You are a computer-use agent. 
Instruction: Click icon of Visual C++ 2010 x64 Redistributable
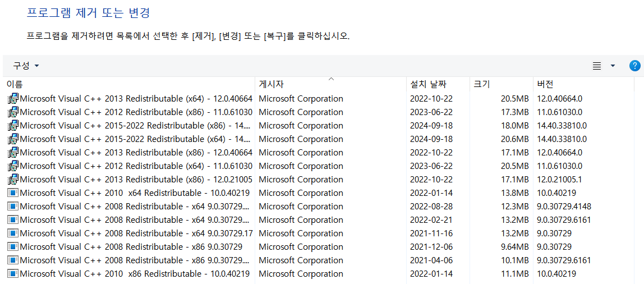pos(13,193)
